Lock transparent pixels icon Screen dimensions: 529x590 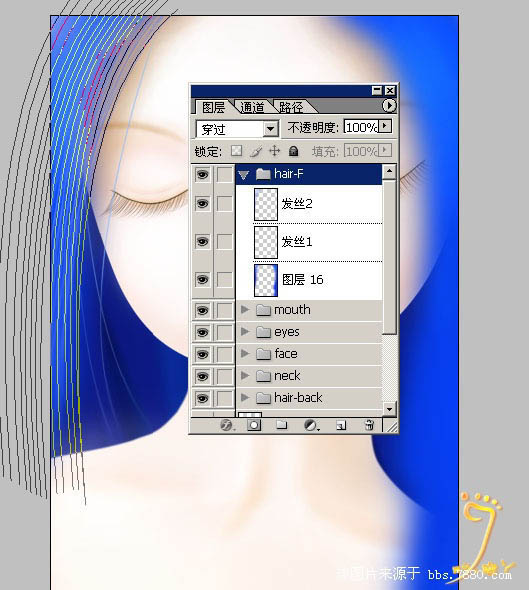(x=236, y=151)
